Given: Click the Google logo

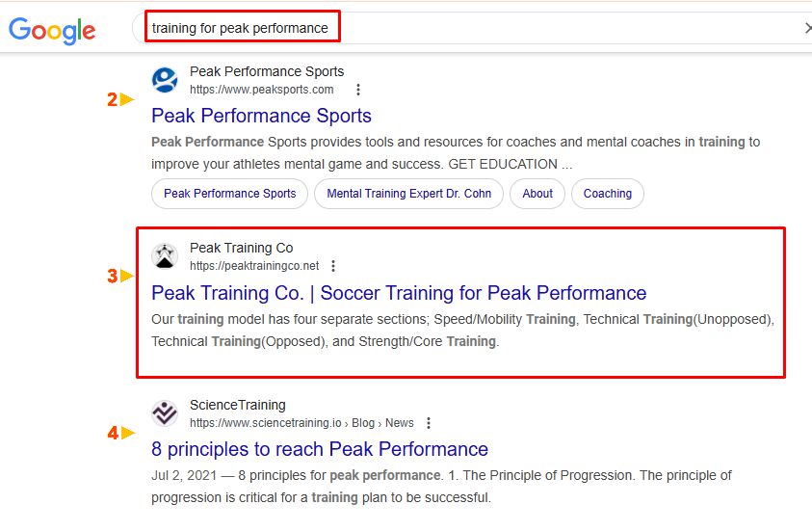Looking at the screenshot, I should coord(52,30).
